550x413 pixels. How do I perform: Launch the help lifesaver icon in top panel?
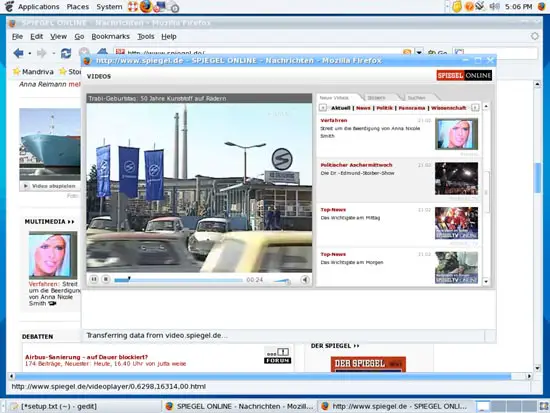[x=133, y=7]
